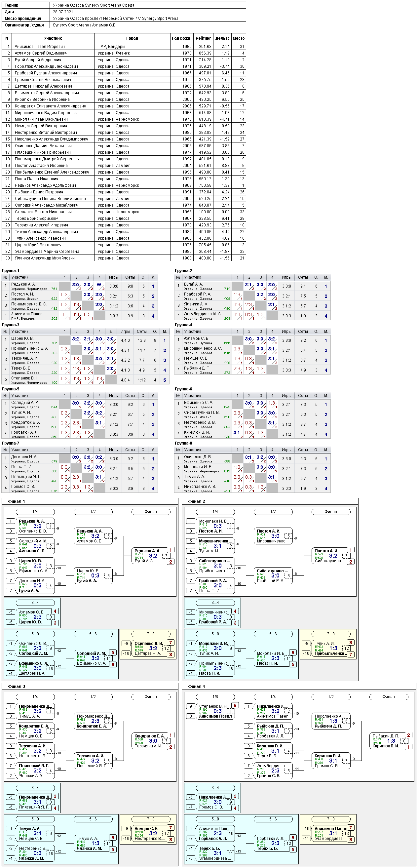Click the 'Группа-3' heading
The height and width of the screenshot is (868, 418).
pos(11,325)
